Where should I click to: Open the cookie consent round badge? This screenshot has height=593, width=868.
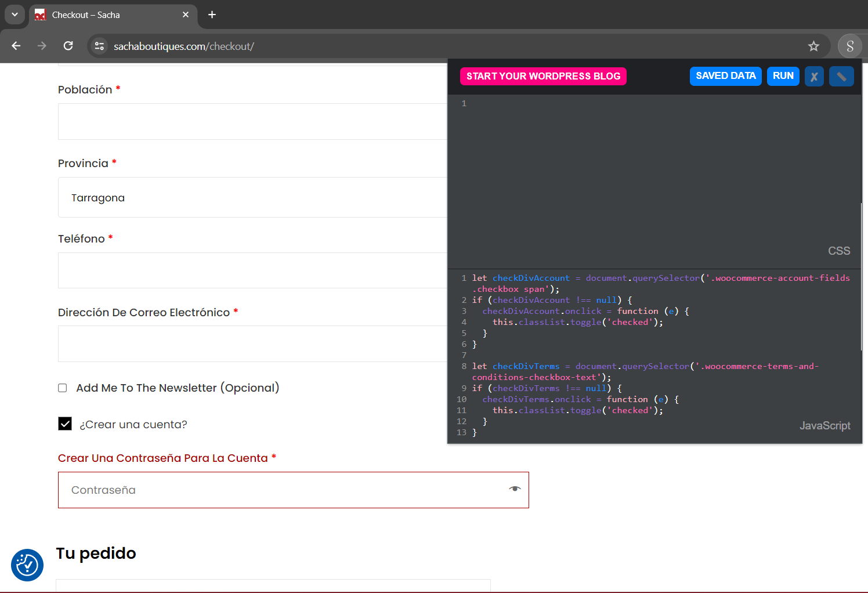(27, 565)
